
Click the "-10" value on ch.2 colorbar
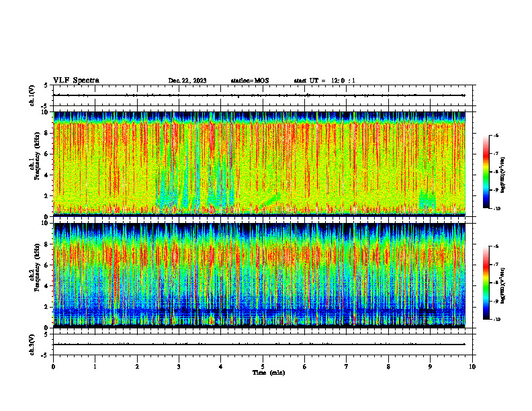pyautogui.click(x=496, y=320)
